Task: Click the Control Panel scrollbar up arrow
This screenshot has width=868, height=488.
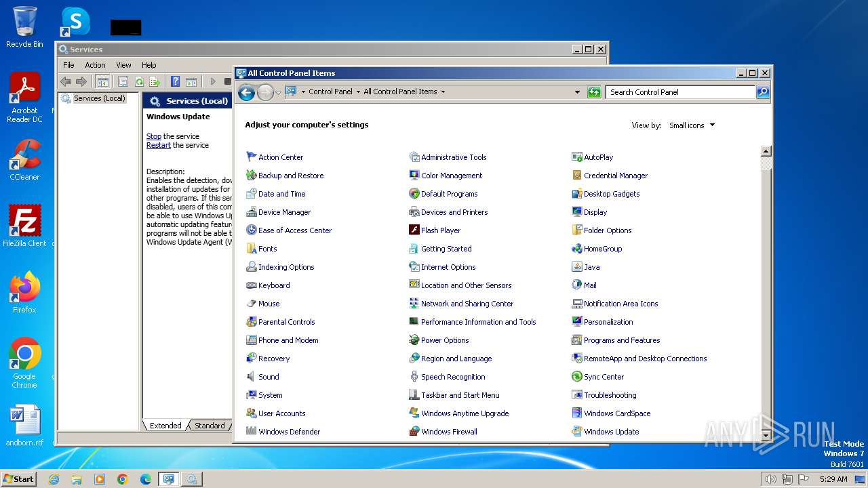Action: pos(766,152)
